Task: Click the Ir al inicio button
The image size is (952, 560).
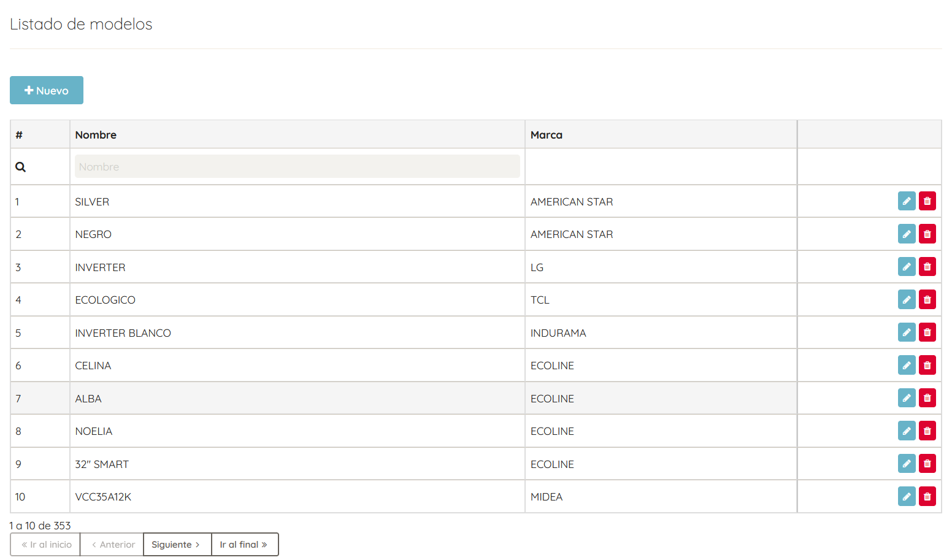Action: click(x=45, y=545)
